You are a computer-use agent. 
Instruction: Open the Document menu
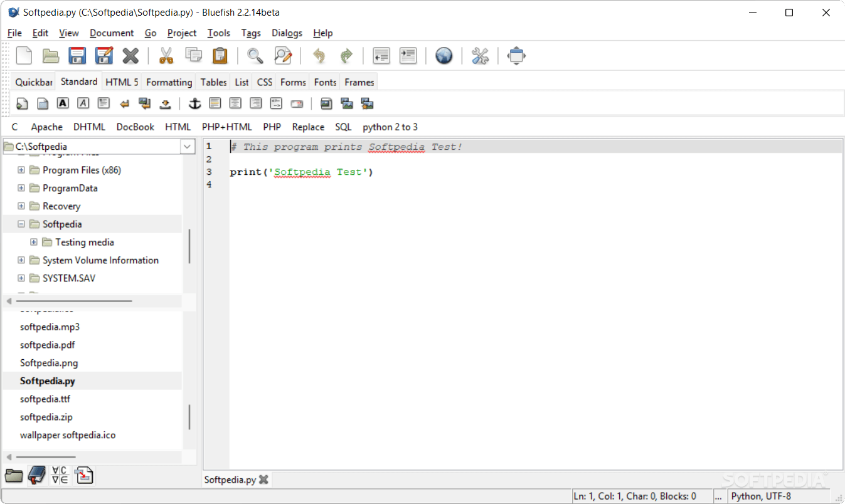[112, 33]
